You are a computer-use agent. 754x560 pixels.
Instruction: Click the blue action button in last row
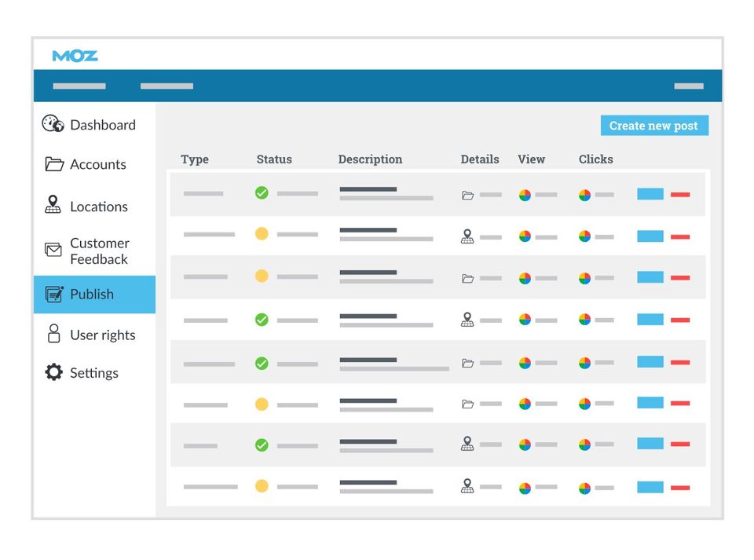pos(650,487)
